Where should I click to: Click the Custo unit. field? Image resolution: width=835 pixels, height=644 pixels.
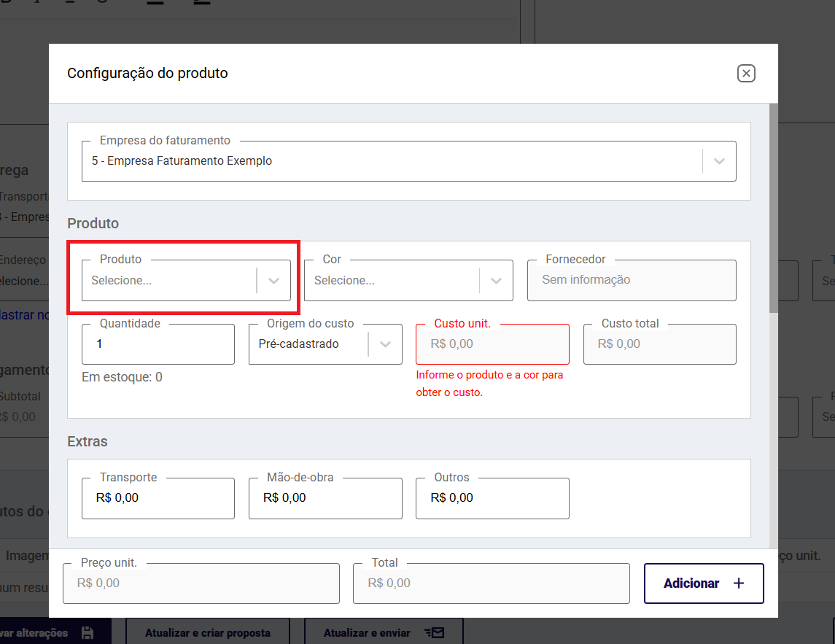[492, 344]
